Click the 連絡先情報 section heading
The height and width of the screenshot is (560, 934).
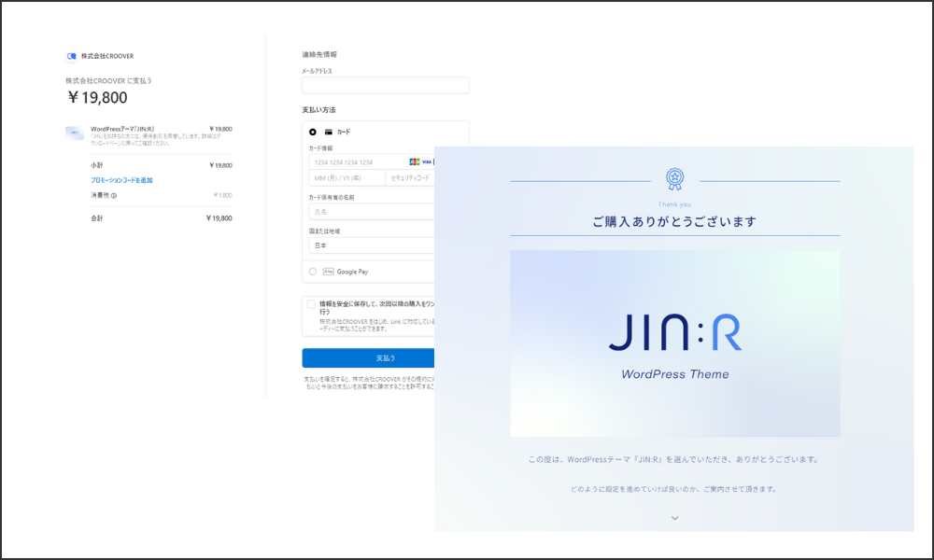[x=319, y=55]
